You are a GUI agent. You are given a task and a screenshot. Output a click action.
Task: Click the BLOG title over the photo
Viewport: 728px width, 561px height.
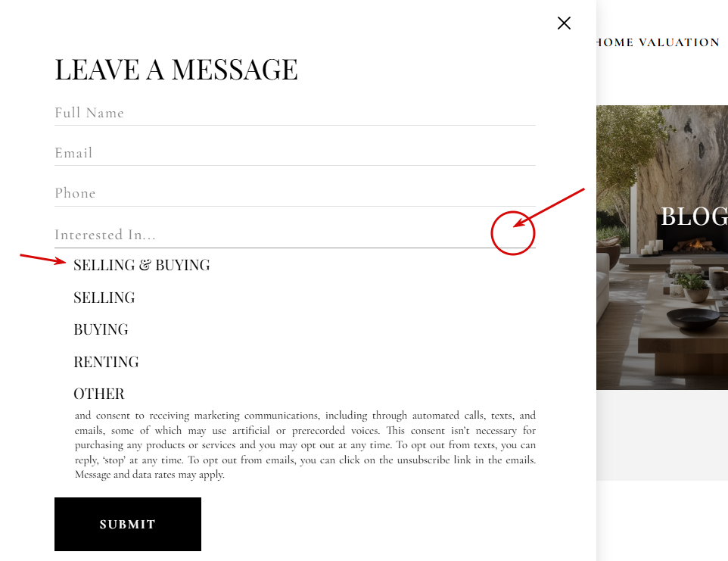pyautogui.click(x=694, y=217)
